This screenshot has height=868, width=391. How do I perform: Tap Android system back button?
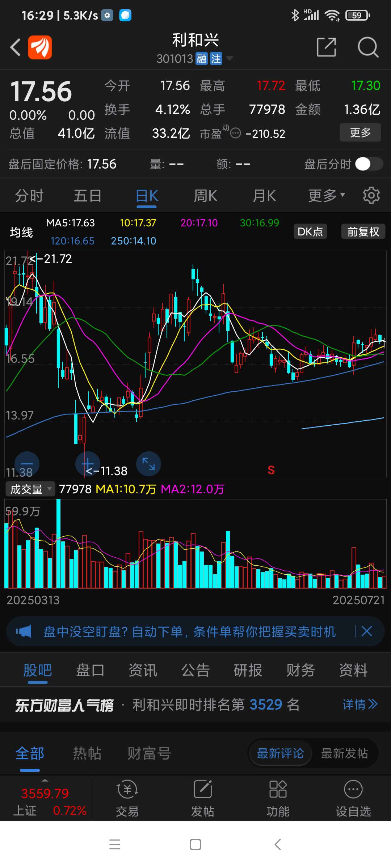coord(278,844)
